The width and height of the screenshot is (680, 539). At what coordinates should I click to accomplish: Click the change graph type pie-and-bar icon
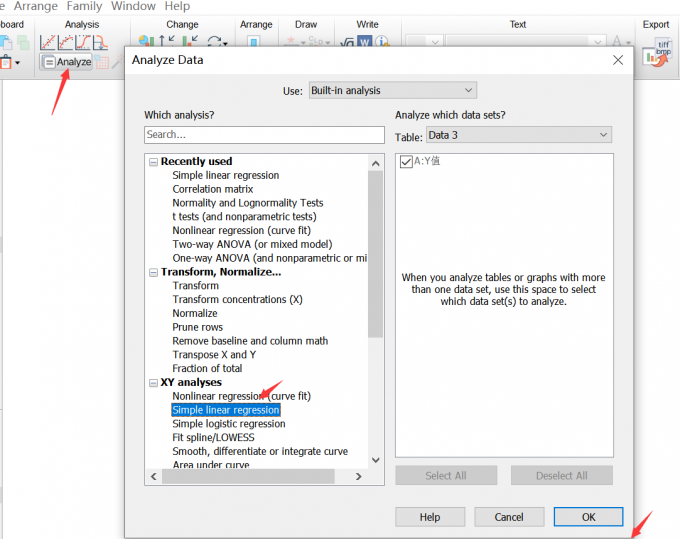click(x=146, y=41)
